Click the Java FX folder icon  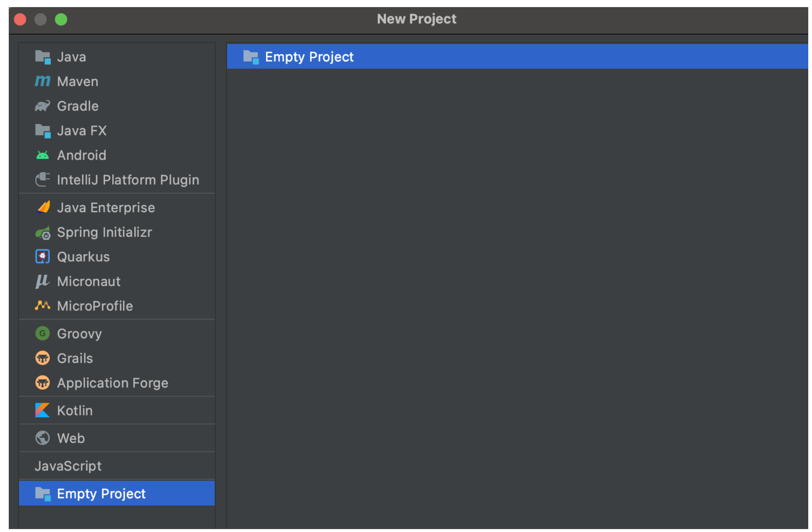43,131
